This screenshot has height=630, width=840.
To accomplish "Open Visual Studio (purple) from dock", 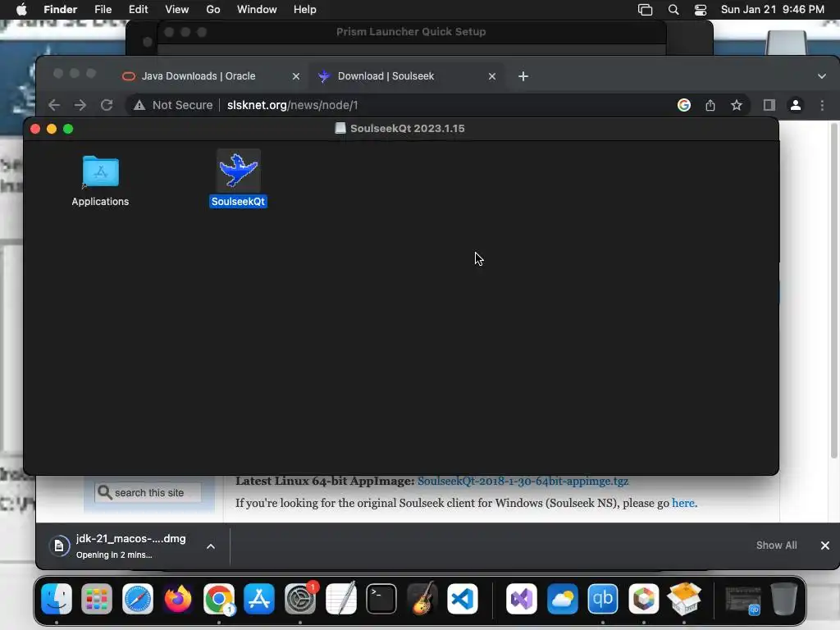I will [x=521, y=599].
